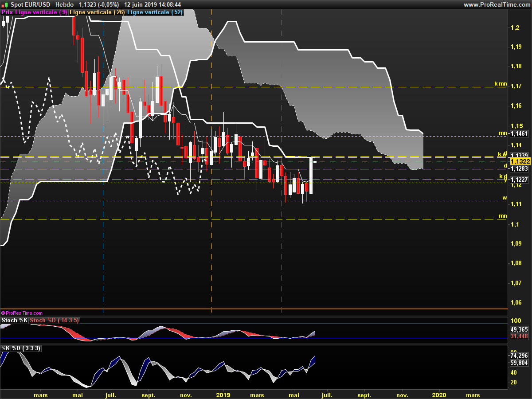This screenshot has width=532, height=399.
Task: Click the 1,18 price axis label
Action: pos(516,66)
